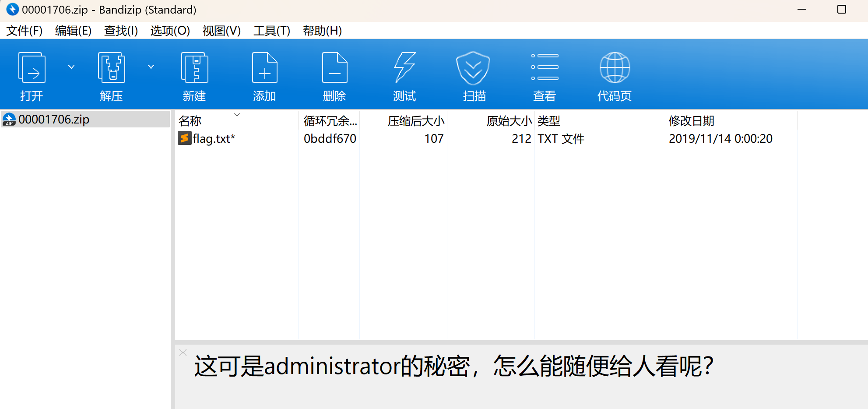Maximize the Bandizip window

pos(842,9)
